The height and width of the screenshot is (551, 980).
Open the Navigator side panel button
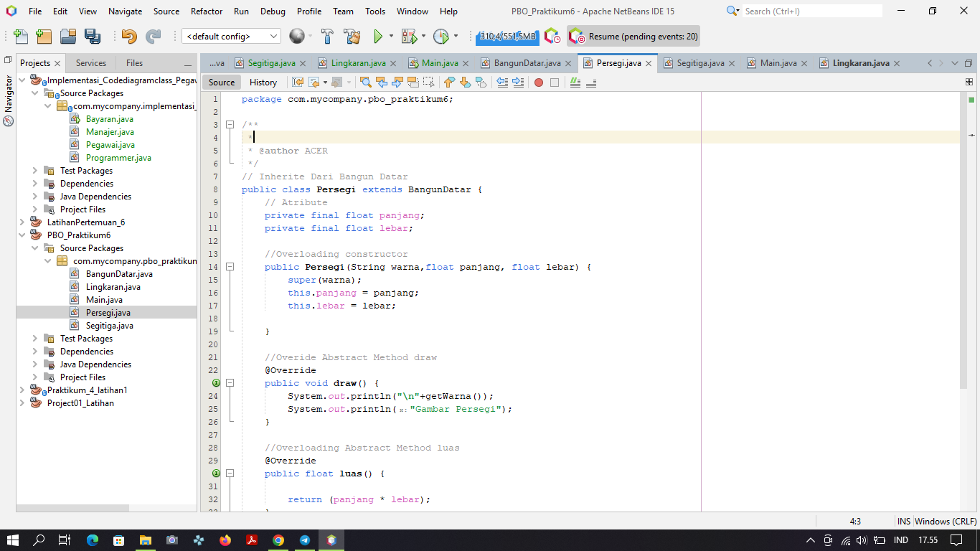(9, 100)
